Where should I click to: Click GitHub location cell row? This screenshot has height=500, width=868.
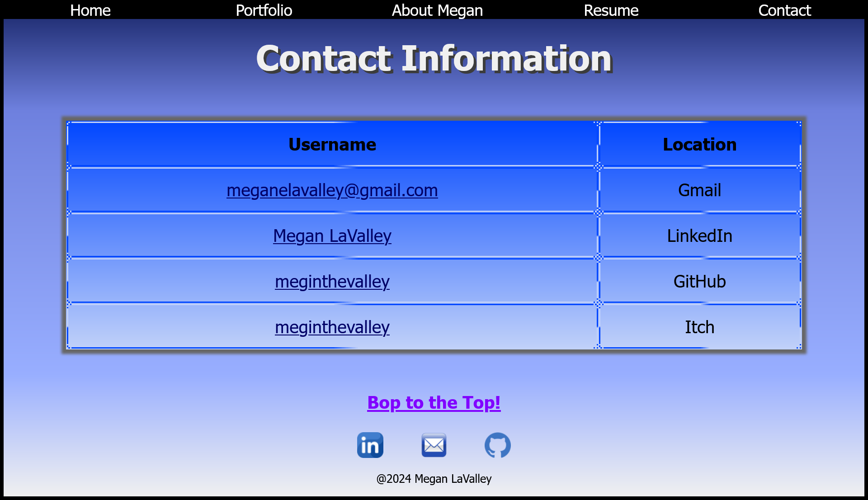[699, 281]
